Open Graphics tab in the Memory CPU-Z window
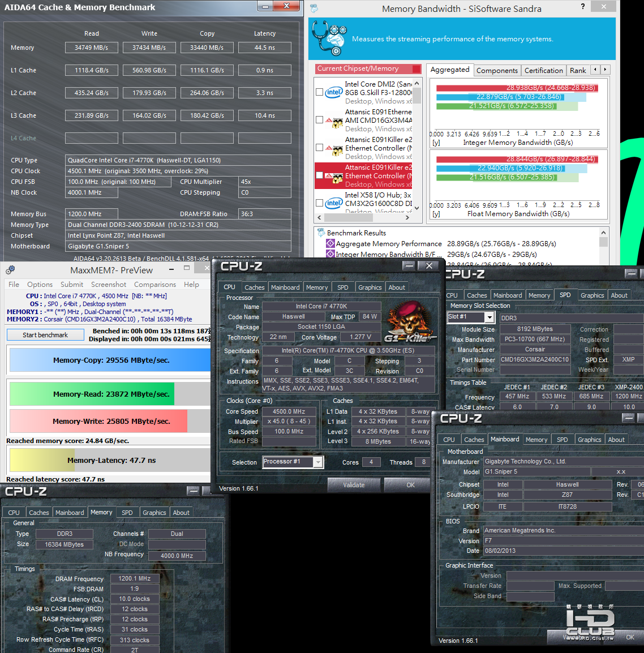Viewport: 644px width, 653px height. pyautogui.click(x=154, y=513)
